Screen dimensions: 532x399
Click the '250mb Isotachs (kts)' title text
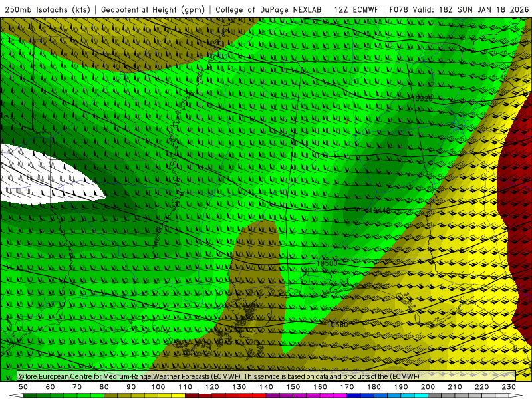pos(47,9)
